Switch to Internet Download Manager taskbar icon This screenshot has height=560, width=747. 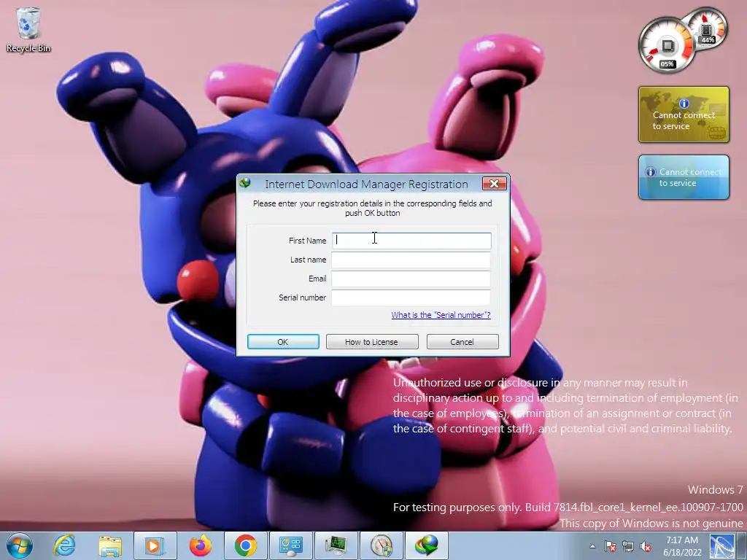[426, 545]
